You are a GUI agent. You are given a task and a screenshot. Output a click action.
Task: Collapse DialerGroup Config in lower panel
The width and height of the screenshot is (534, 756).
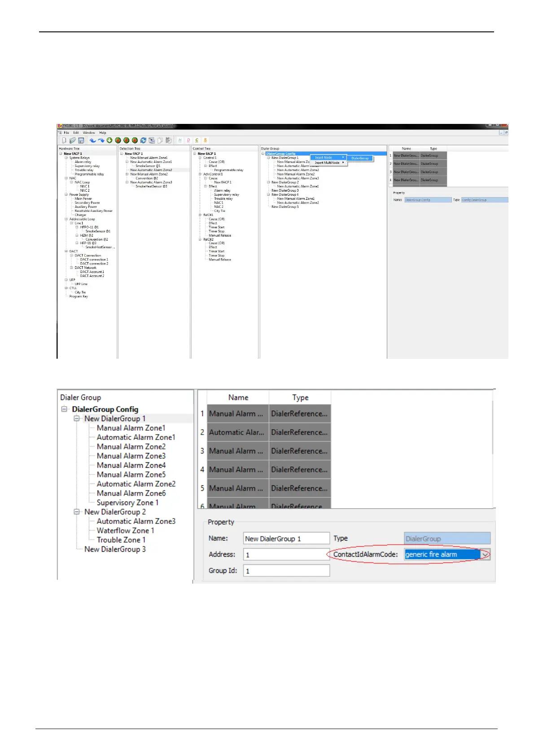click(x=64, y=409)
